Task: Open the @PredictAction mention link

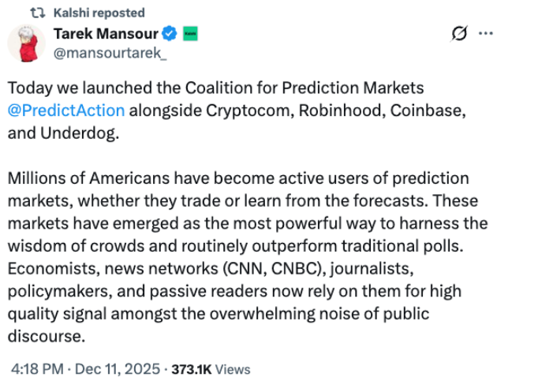Action: tap(66, 111)
